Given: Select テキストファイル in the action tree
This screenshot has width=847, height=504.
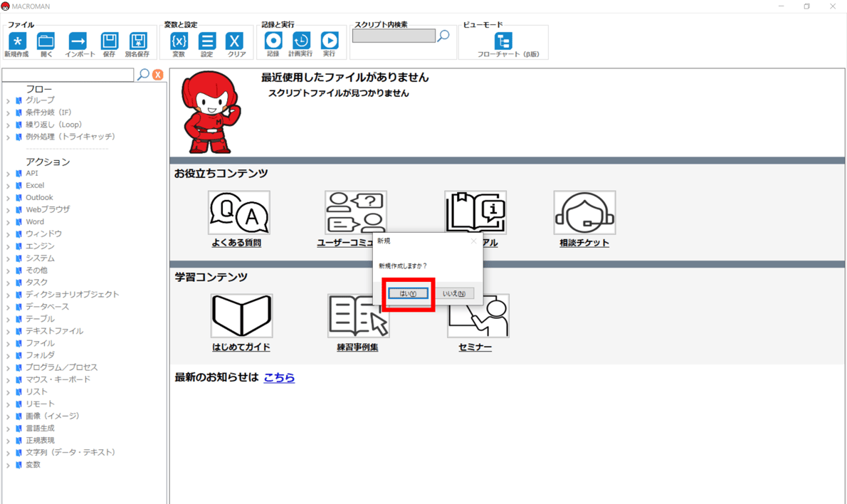Looking at the screenshot, I should 55,331.
